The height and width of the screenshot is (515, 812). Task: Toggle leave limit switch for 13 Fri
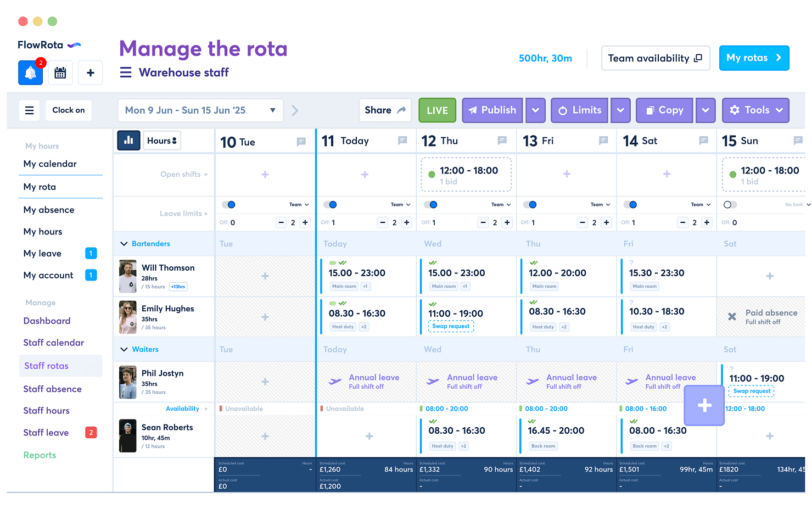(x=530, y=205)
